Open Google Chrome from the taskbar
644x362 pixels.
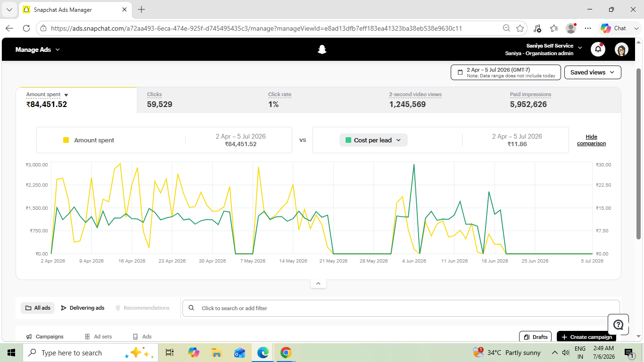(x=286, y=353)
